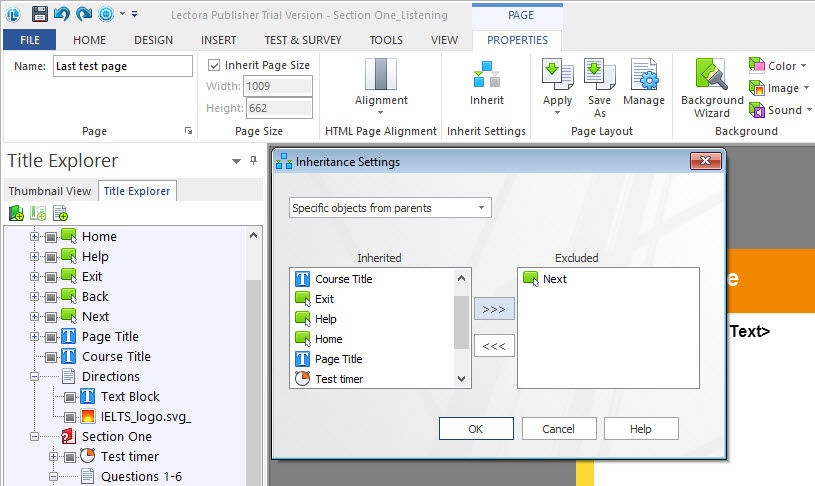Select Questions 1-6 page in tree
This screenshot has width=815, height=486.
pyautogui.click(x=141, y=476)
